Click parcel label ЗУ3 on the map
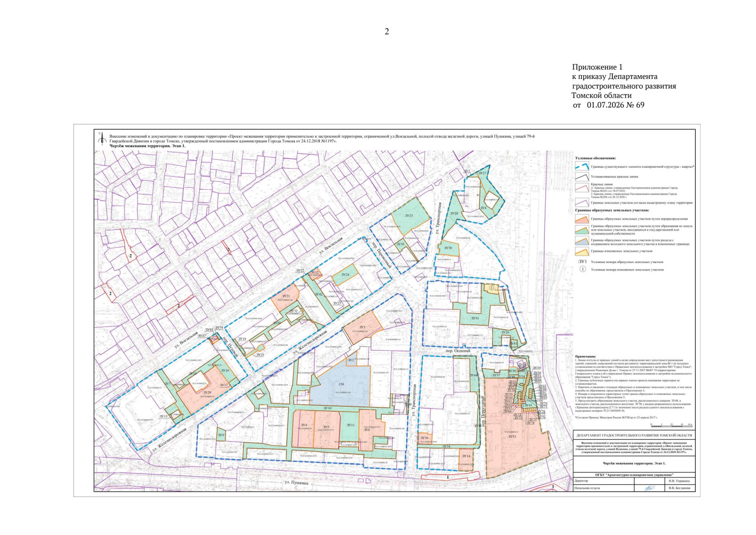The width and height of the screenshot is (756, 535). tap(362, 327)
